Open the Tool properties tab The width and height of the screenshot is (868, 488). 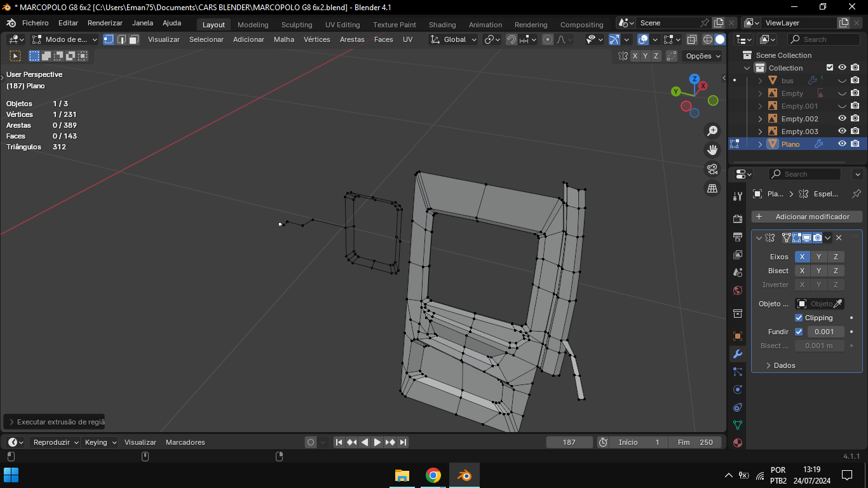click(738, 196)
